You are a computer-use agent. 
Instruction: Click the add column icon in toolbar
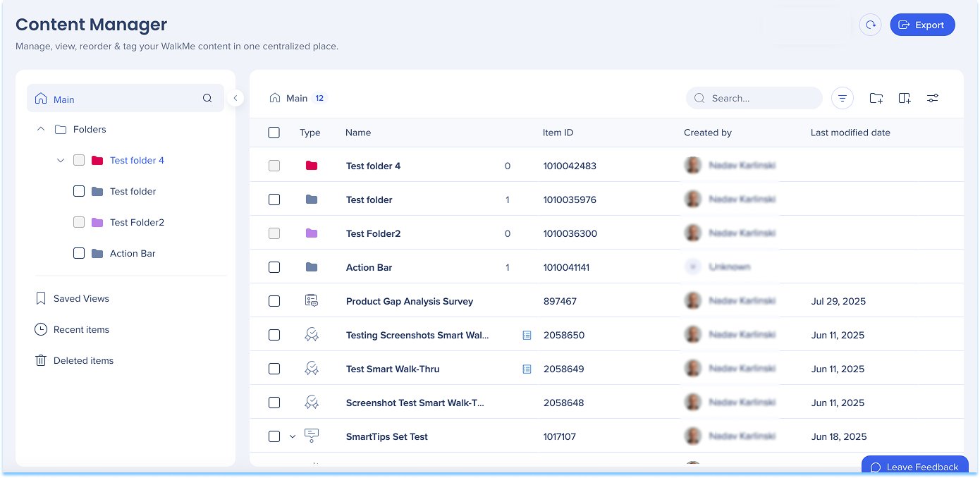point(905,99)
